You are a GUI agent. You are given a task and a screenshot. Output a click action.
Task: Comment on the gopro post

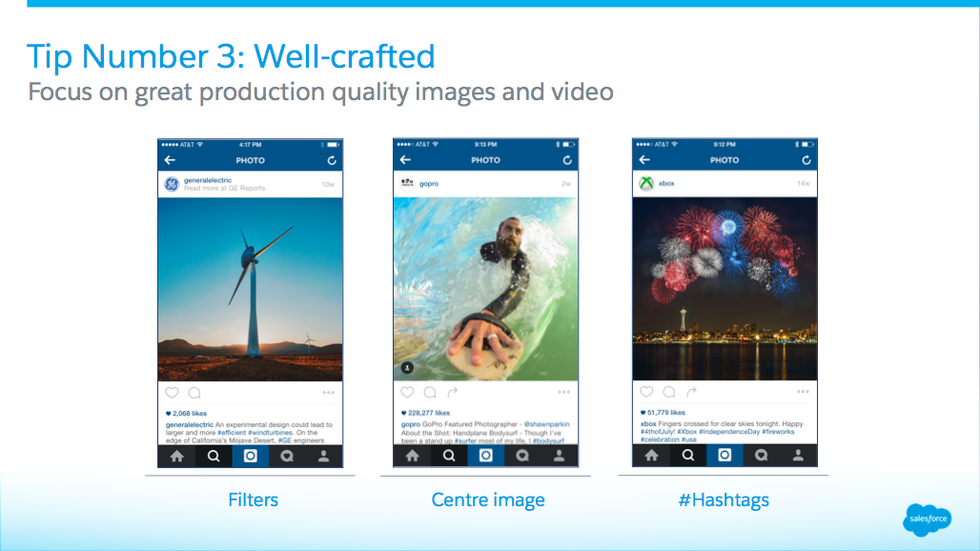(430, 392)
